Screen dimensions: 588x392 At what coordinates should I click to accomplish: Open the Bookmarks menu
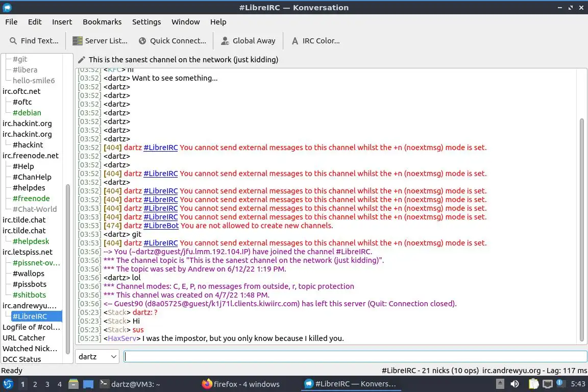(x=102, y=22)
